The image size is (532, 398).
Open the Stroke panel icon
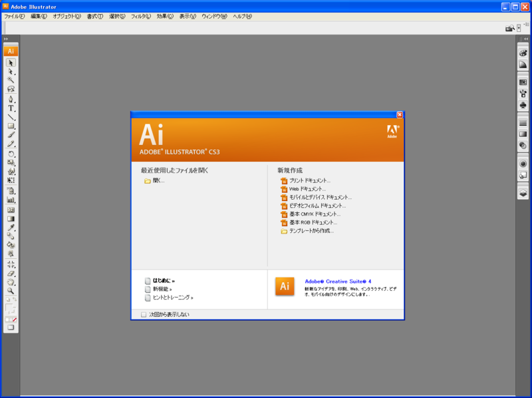pos(523,122)
